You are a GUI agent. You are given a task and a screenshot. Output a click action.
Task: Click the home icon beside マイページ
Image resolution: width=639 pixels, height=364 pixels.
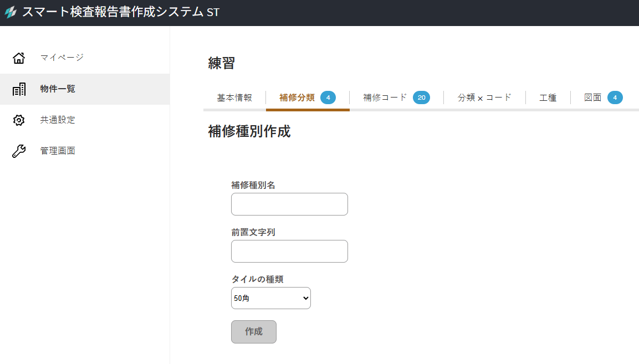click(19, 58)
